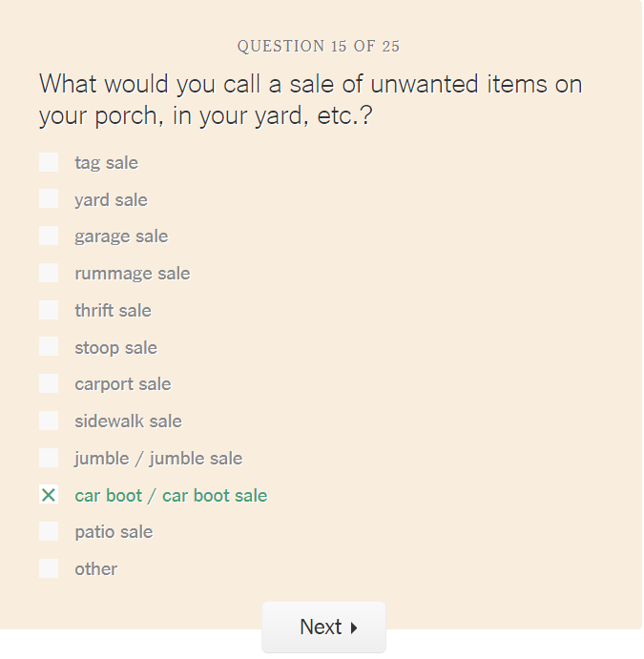Select the 'other' checkbox
This screenshot has width=644, height=659.
pyautogui.click(x=49, y=568)
